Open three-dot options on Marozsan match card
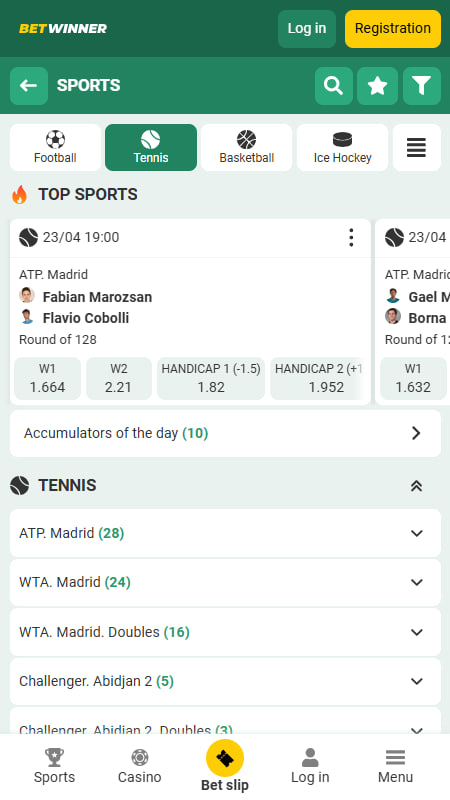Viewport: 450px width, 800px height. [351, 238]
